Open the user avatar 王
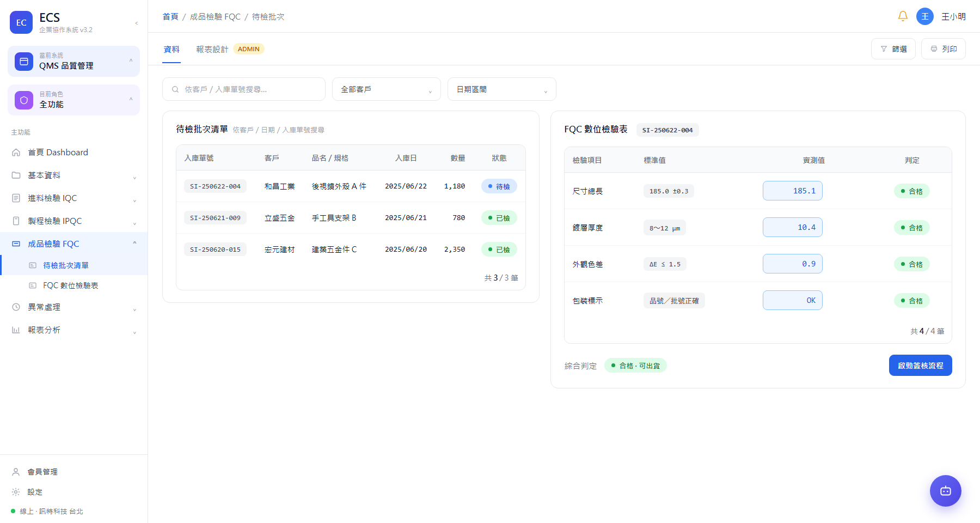 [x=925, y=16]
